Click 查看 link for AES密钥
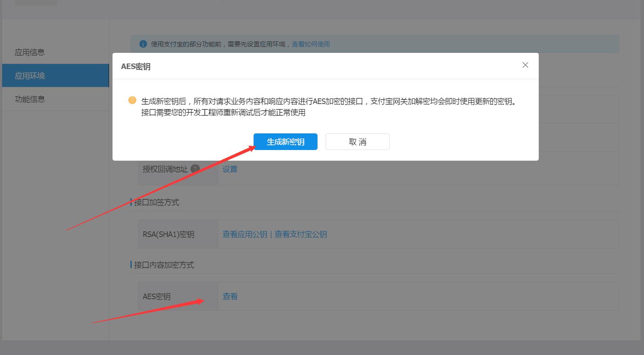The width and height of the screenshot is (644, 355). [x=230, y=297]
